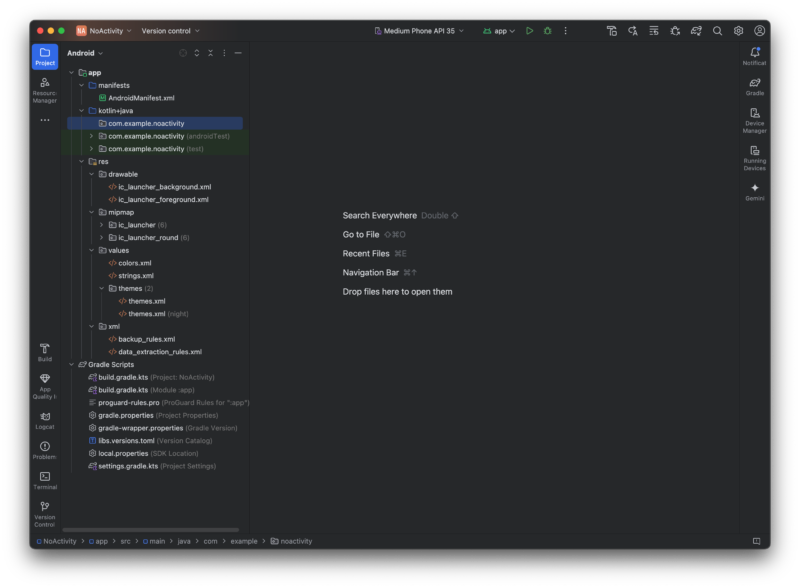The image size is (800, 588).
Task: Toggle the Project tool window
Action: (x=45, y=56)
